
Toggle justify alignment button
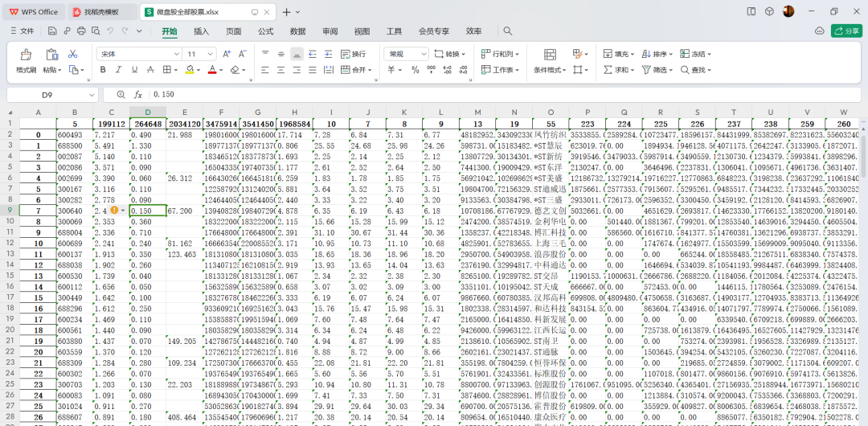[312, 70]
